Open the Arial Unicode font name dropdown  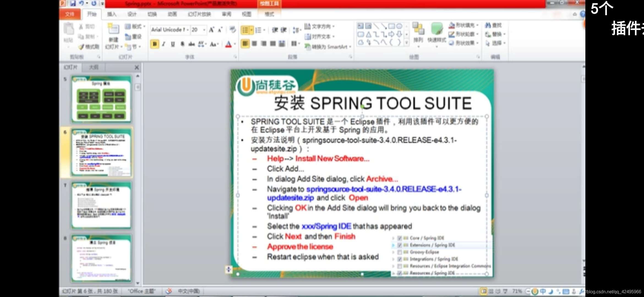(188, 30)
